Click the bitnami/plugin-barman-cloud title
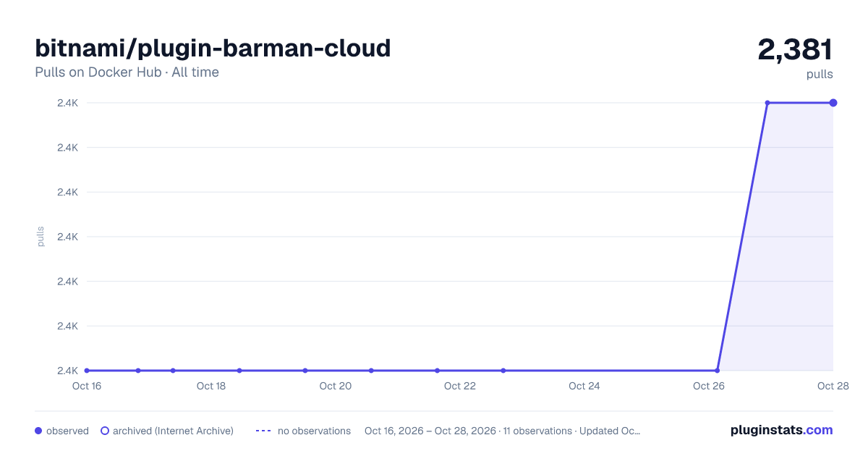The image size is (868, 456). click(213, 48)
